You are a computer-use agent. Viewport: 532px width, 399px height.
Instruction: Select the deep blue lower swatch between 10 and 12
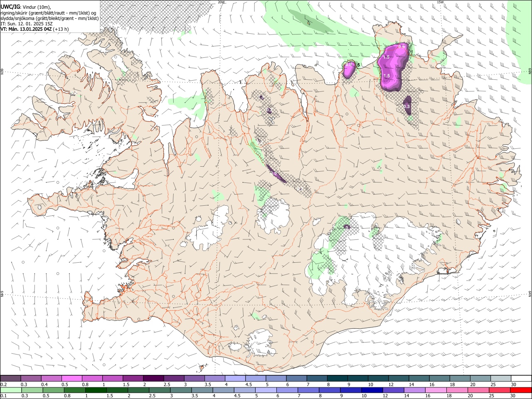[x=372, y=390]
